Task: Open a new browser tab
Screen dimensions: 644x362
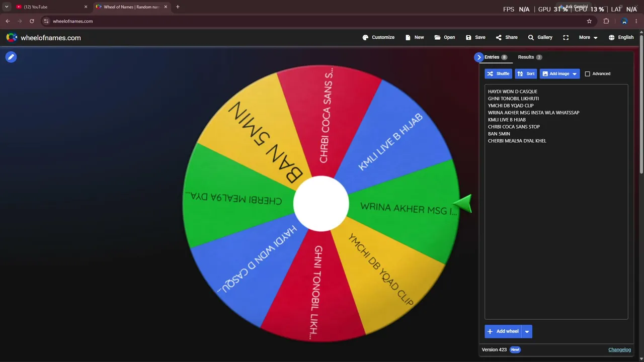Action: (178, 7)
